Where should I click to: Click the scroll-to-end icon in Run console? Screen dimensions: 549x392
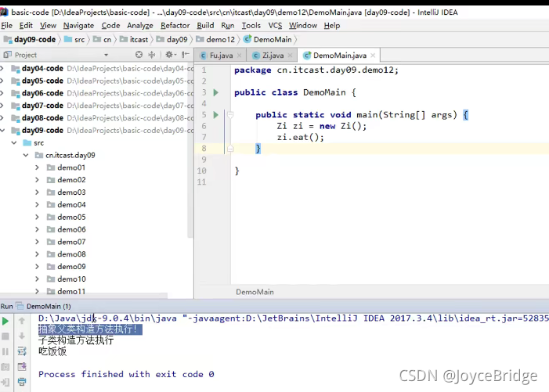(22, 366)
